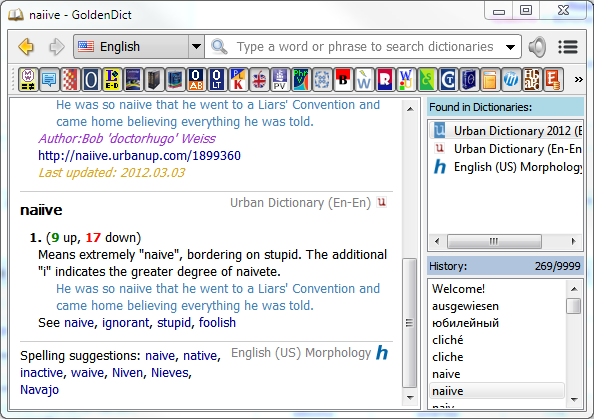The height and width of the screenshot is (419, 594).
Task: Toggle the PLK dictionary icon
Action: point(238,80)
